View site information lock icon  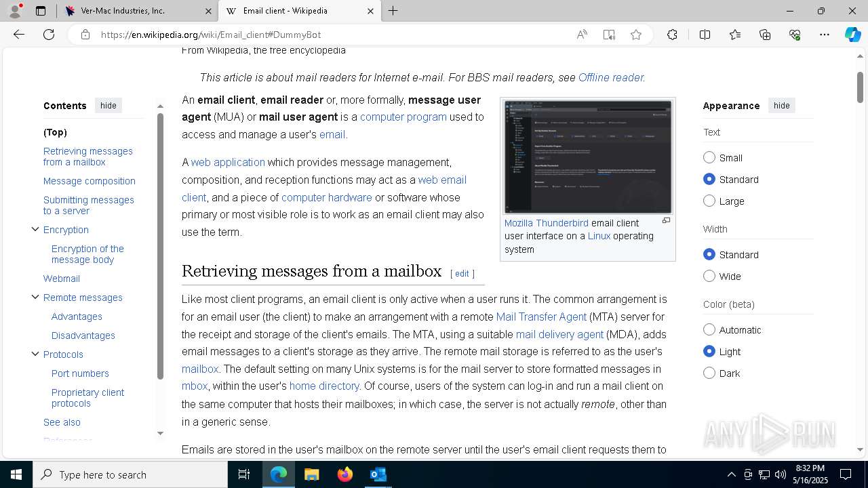pos(85,35)
